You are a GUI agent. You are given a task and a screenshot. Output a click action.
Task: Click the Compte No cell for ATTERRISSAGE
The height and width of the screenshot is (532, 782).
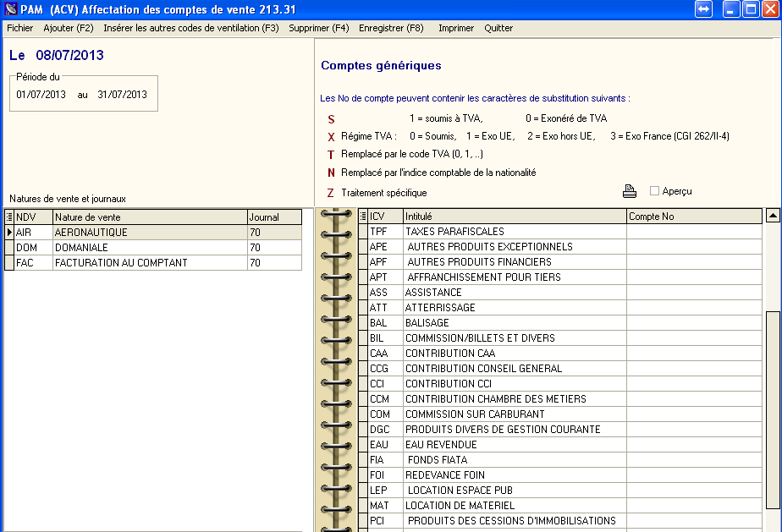point(693,308)
